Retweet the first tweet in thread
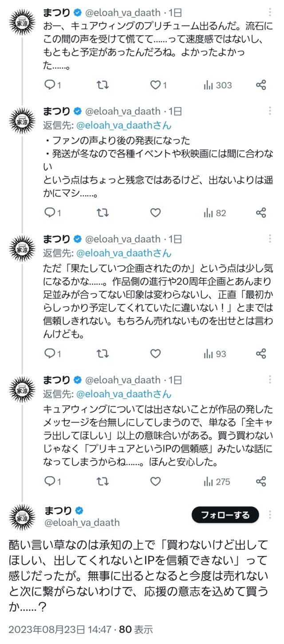 pos(103,85)
